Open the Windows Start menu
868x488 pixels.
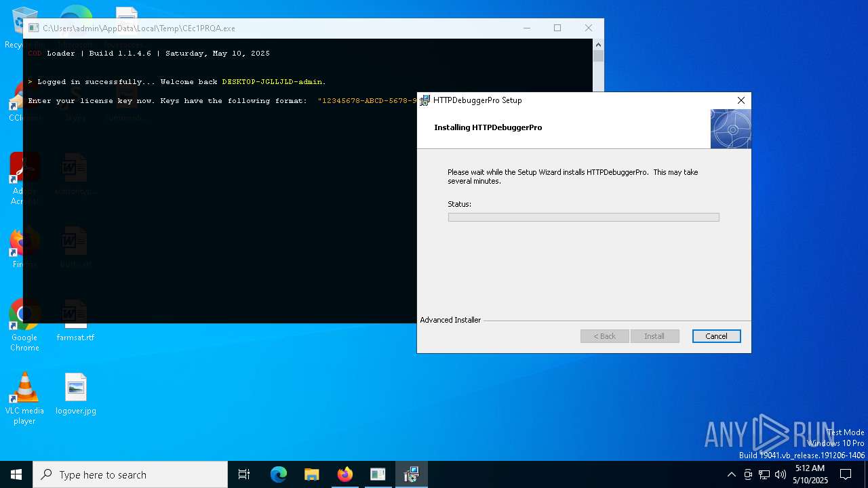[x=16, y=474]
